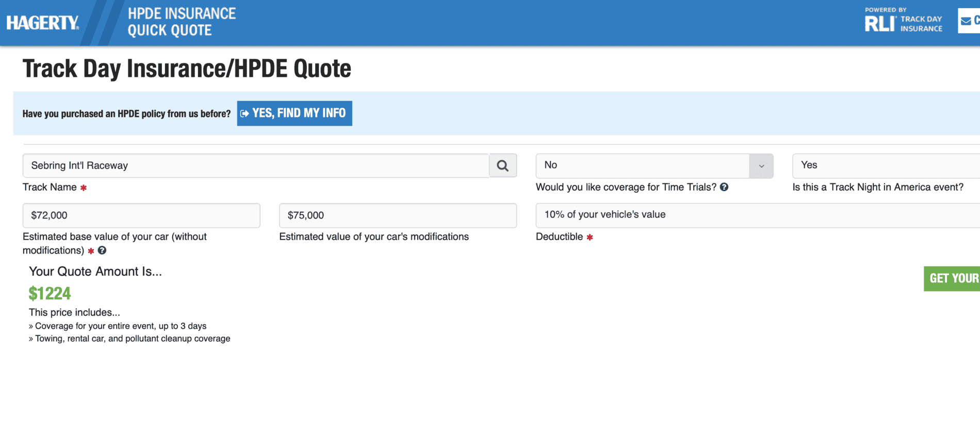
Task: Click 'Estimated value of your car's modifications' label
Action: (x=374, y=237)
